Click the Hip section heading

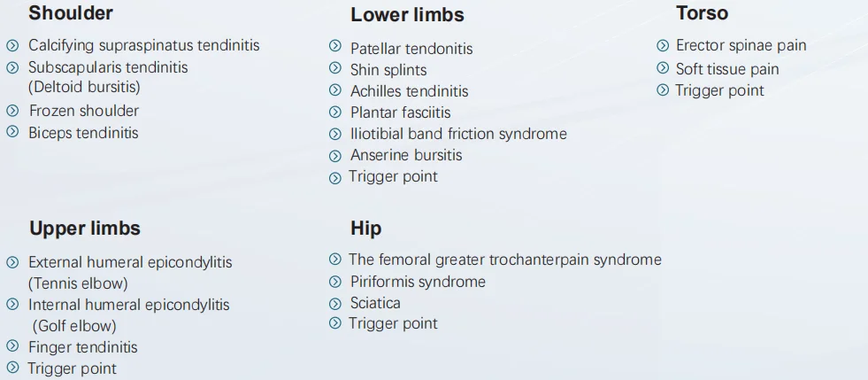(x=366, y=229)
